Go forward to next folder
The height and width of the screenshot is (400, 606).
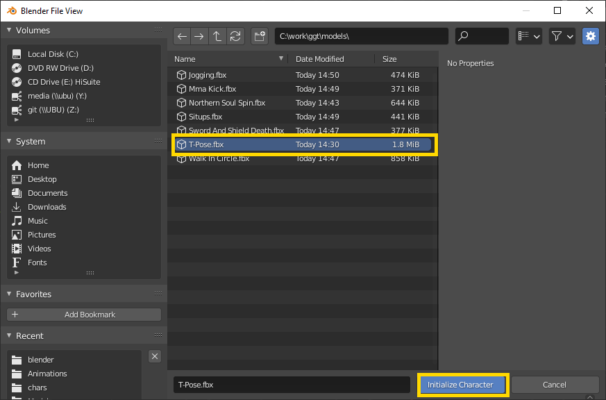tap(199, 36)
